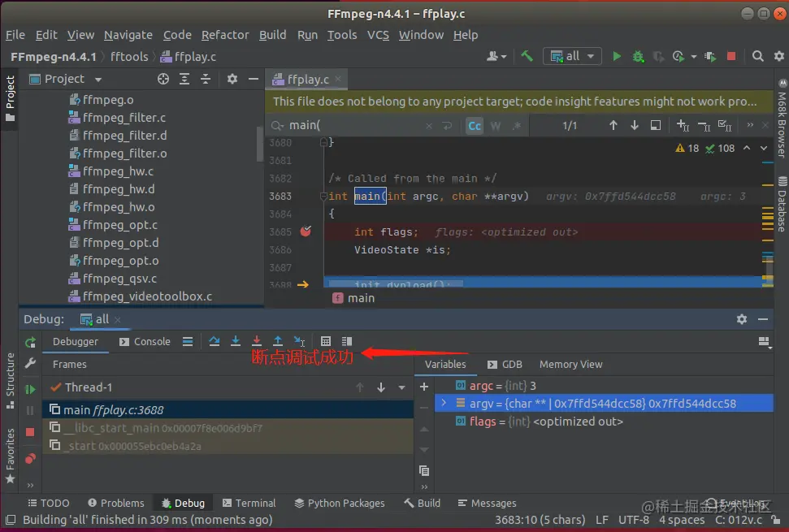
Task: Rerun debug session with green refresh icon
Action: tap(30, 343)
